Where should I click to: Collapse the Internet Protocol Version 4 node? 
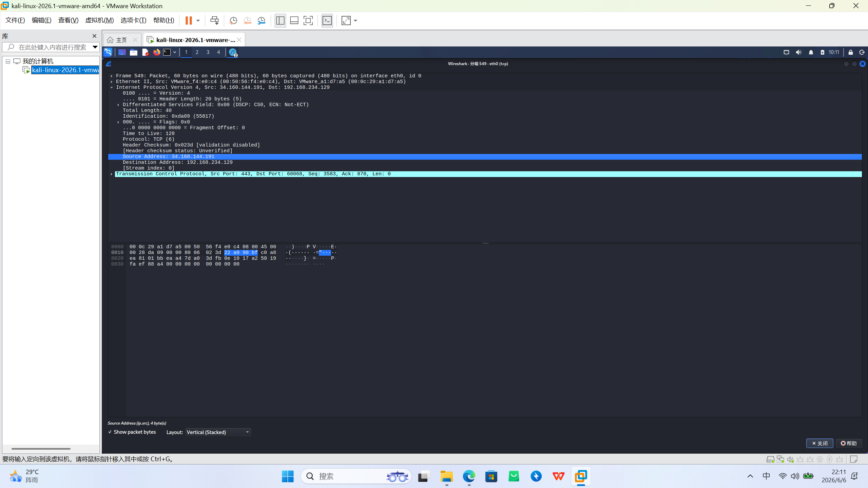click(112, 87)
